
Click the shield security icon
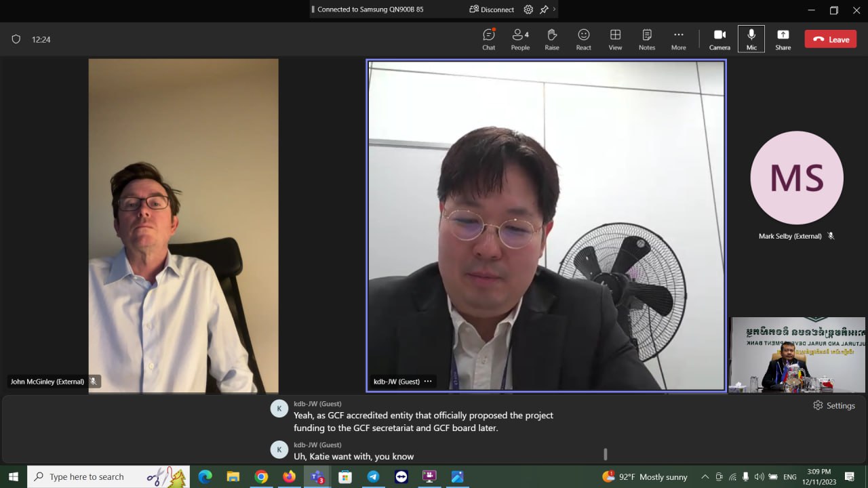[x=16, y=39]
